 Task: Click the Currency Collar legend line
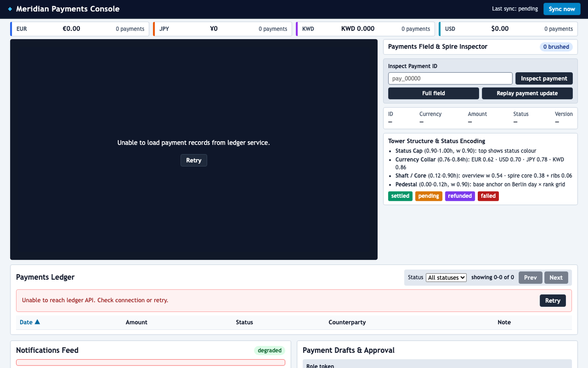point(480,163)
